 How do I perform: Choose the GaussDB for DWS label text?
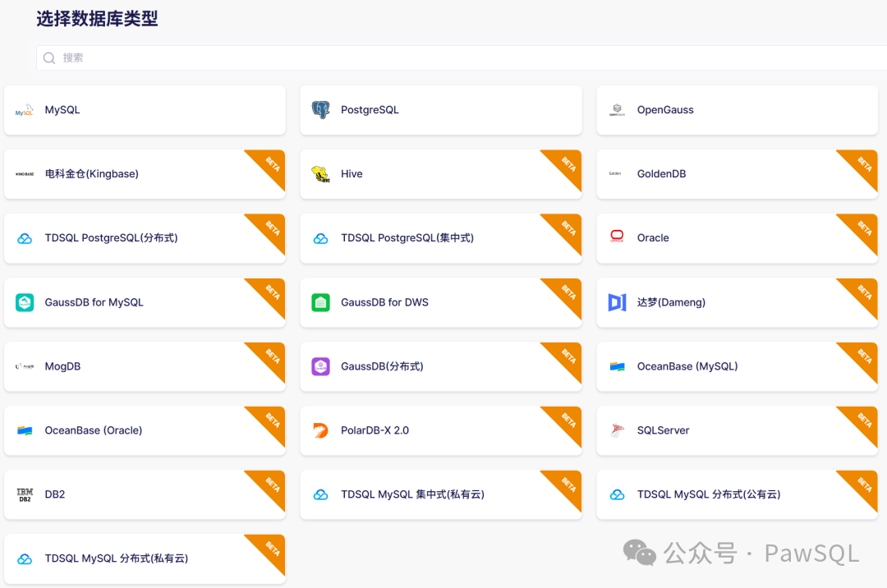click(x=384, y=302)
